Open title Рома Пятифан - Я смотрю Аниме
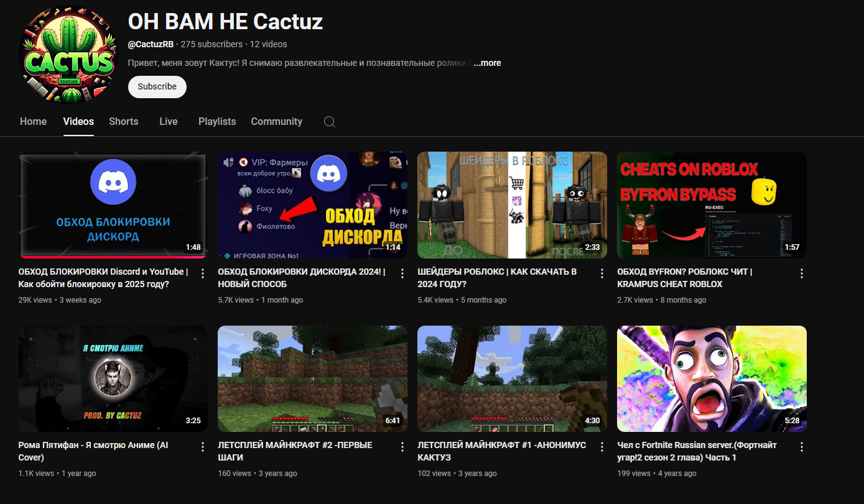Image resolution: width=864 pixels, height=504 pixels. click(93, 451)
